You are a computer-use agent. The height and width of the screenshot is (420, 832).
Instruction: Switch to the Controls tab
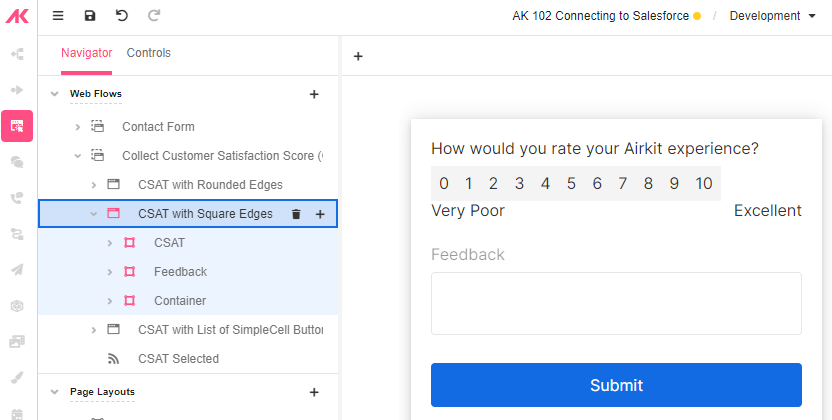[149, 53]
